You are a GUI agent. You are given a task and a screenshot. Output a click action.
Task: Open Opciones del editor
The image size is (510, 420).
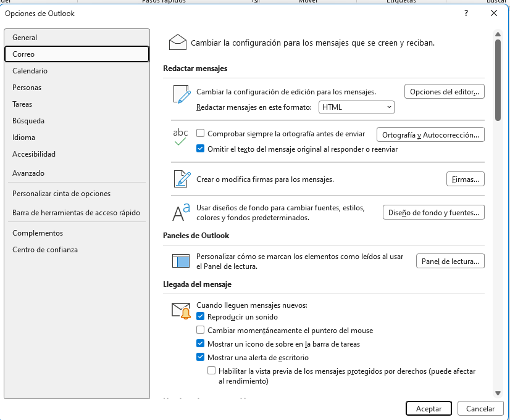(445, 92)
